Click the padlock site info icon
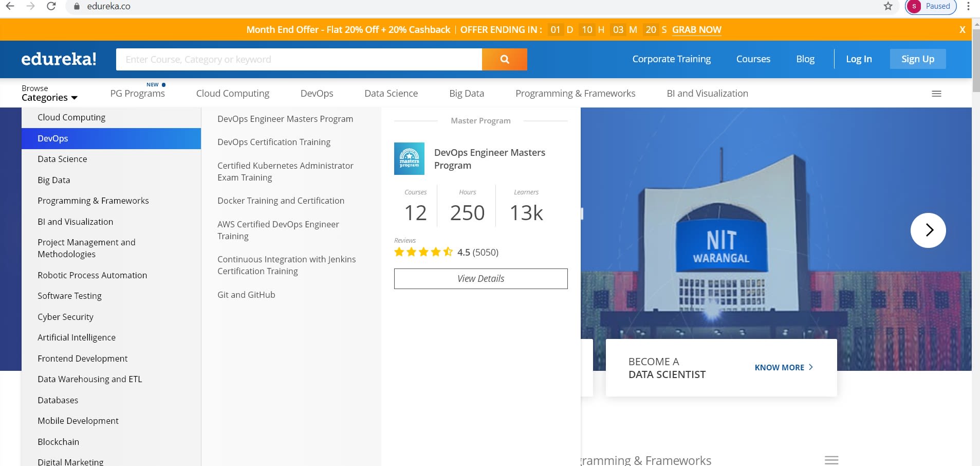Screen dimensions: 980x466 (x=77, y=6)
